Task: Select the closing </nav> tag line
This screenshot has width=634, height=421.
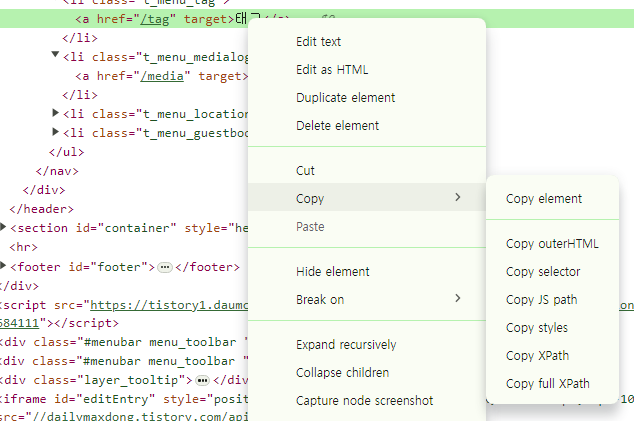Action: (57, 171)
